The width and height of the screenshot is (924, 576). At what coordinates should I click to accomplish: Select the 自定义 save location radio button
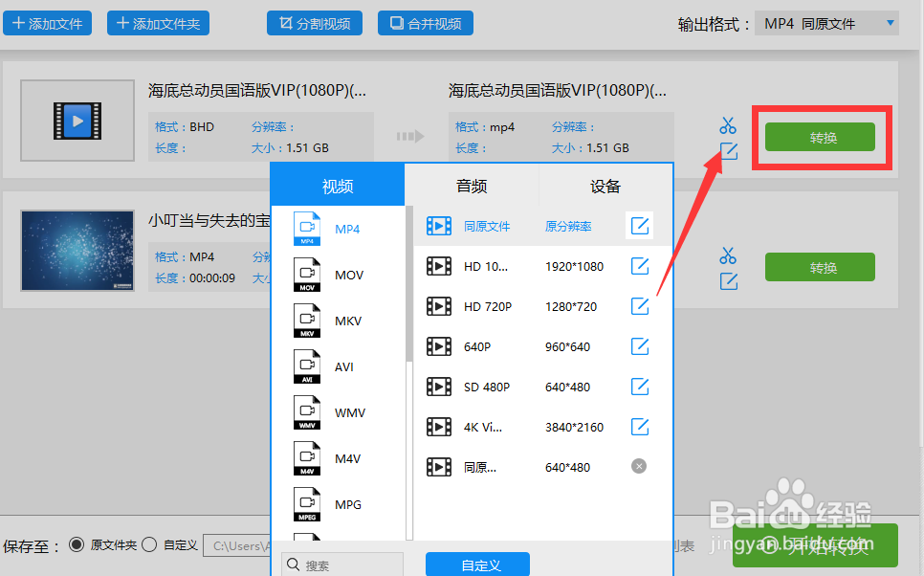point(148,545)
